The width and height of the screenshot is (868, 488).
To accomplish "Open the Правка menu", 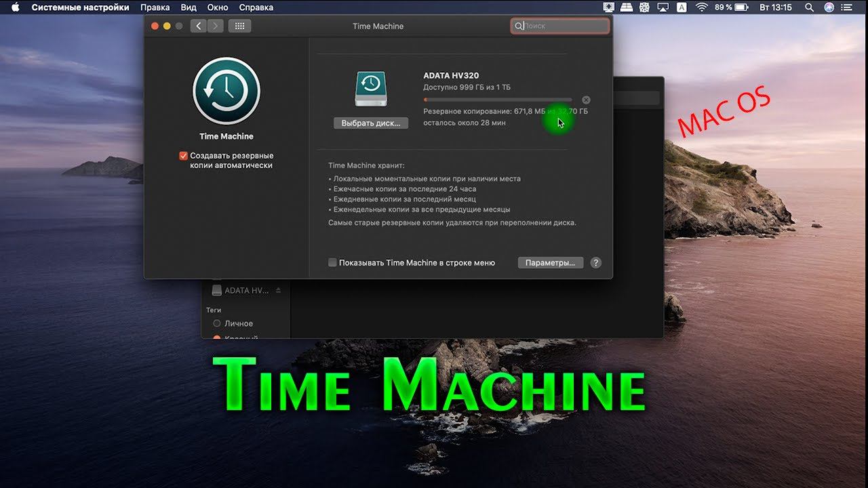I will (155, 7).
